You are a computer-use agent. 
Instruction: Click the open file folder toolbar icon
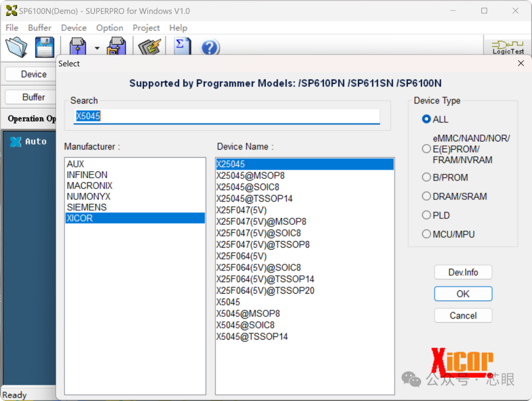(17, 47)
